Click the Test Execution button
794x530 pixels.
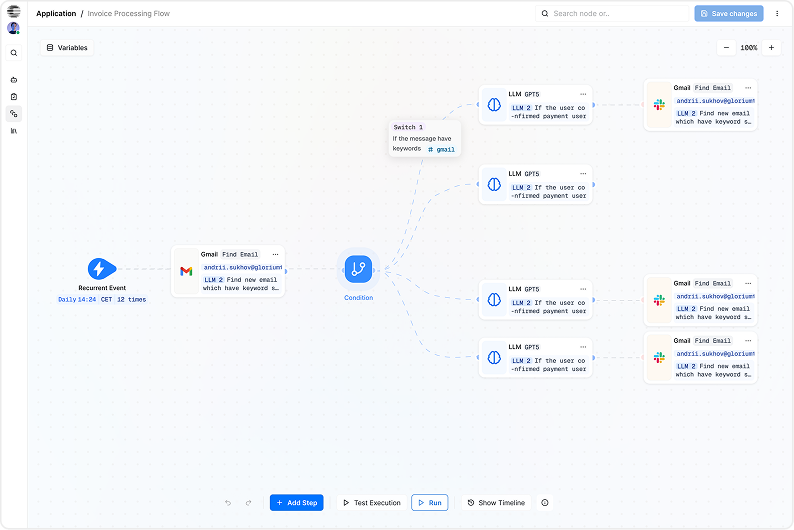(372, 503)
